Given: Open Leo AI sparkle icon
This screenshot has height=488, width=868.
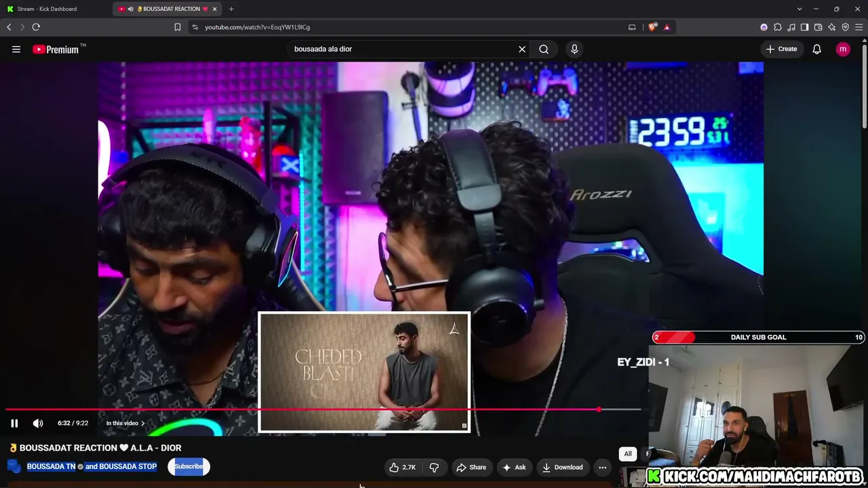Looking at the screenshot, I should 832,27.
